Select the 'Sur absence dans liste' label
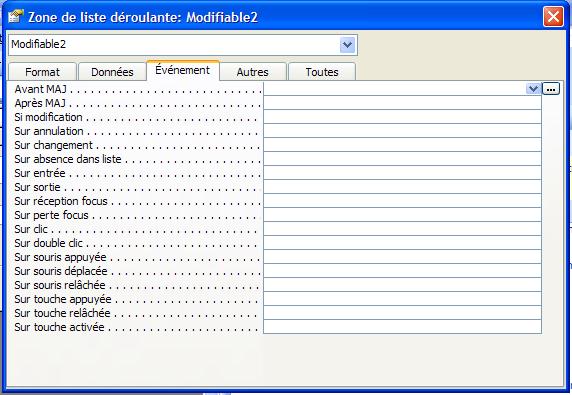 pos(67,159)
